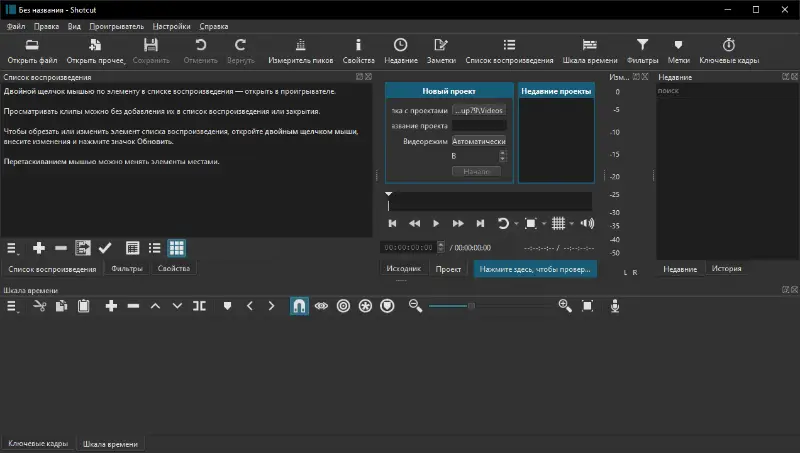This screenshot has width=800, height=453.
Task: Click the player scrub bar
Action: tap(490, 203)
